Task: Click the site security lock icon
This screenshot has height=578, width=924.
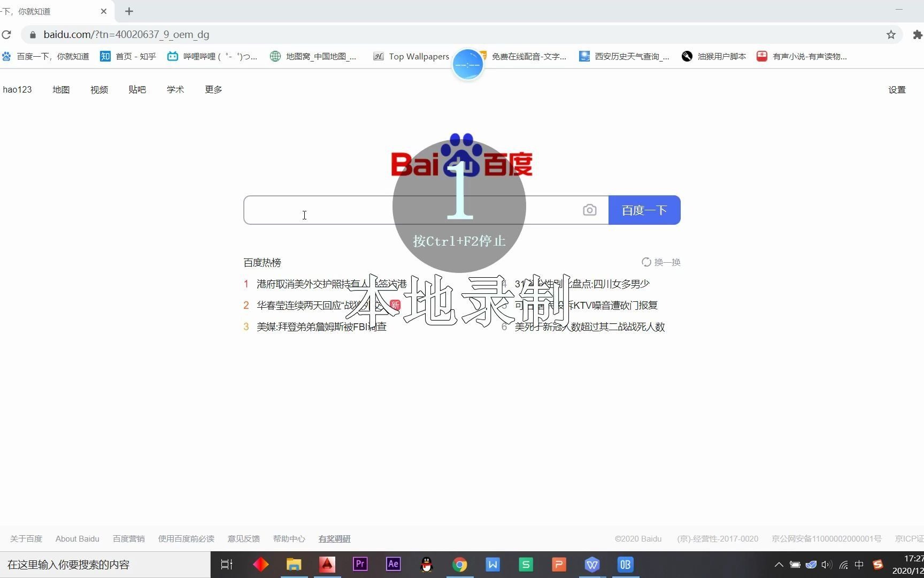Action: (x=33, y=35)
